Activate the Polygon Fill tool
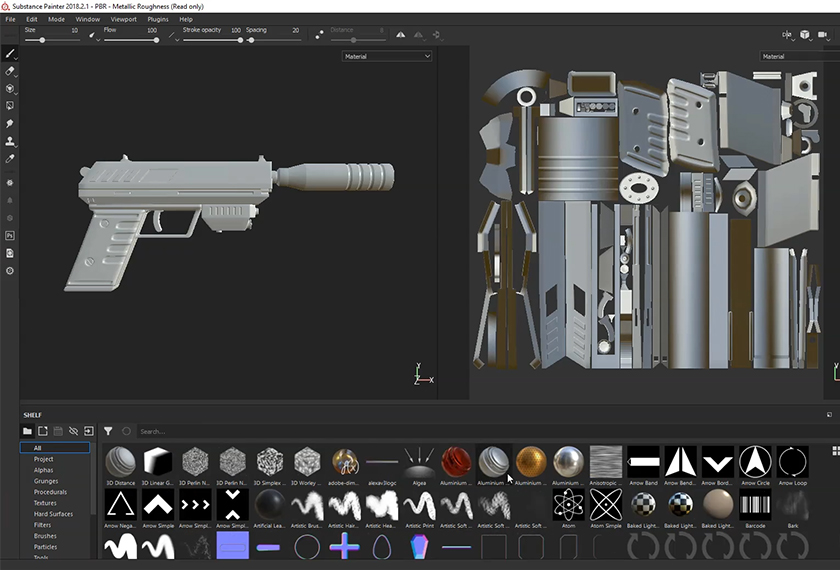This screenshot has width=840, height=570. pos(9,105)
